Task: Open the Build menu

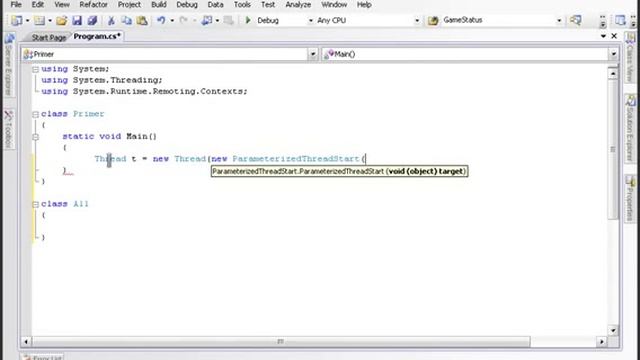Action: (159, 5)
